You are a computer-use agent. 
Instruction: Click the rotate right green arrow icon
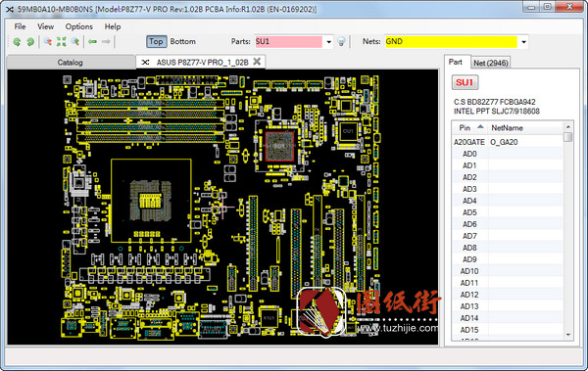pyautogui.click(x=30, y=41)
